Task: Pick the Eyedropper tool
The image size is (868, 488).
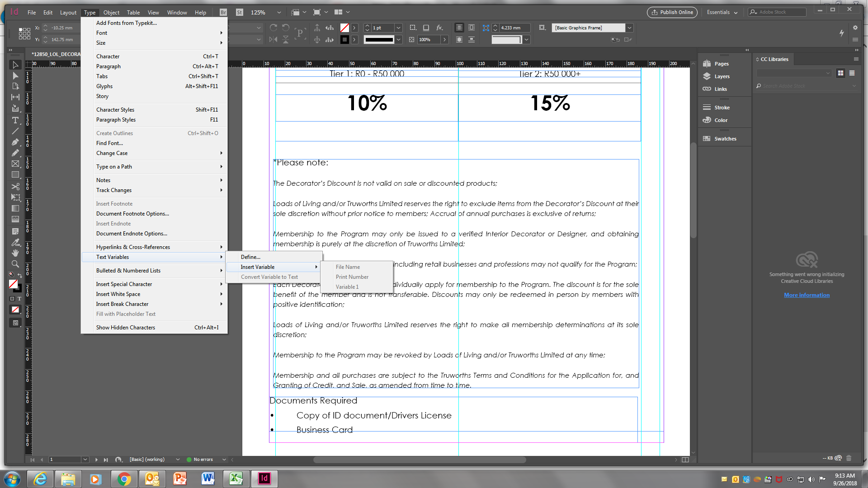Action: point(15,243)
